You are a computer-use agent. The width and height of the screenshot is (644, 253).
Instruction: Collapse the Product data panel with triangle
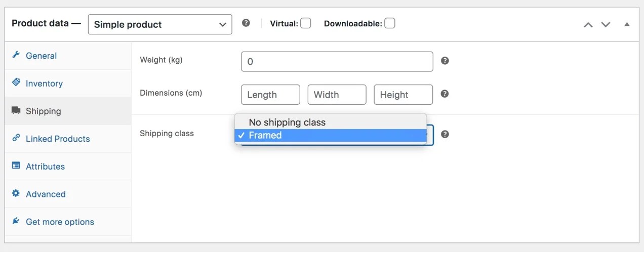(627, 24)
